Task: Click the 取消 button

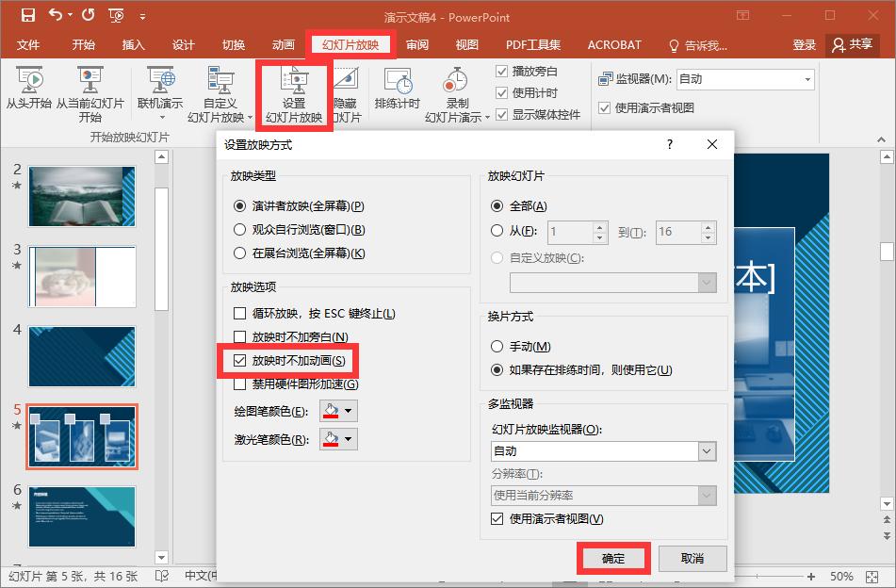Action: click(x=692, y=558)
